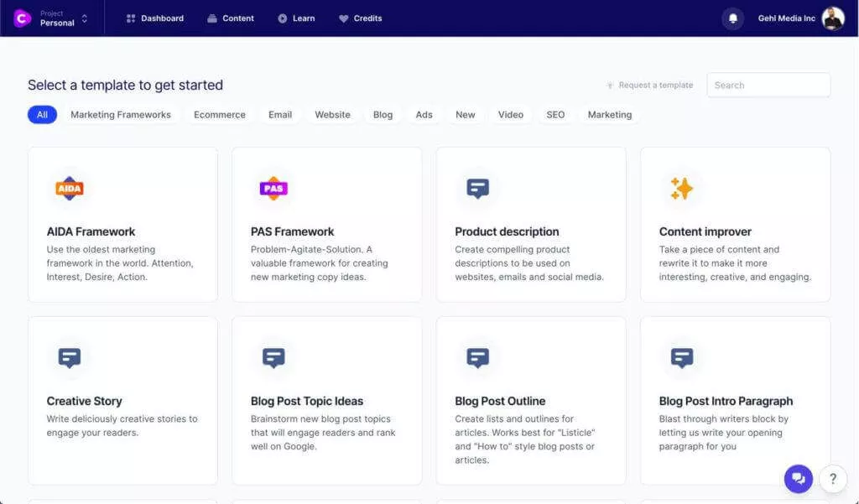The width and height of the screenshot is (859, 504).
Task: Click the Content improver sparkle icon
Action: [681, 189]
